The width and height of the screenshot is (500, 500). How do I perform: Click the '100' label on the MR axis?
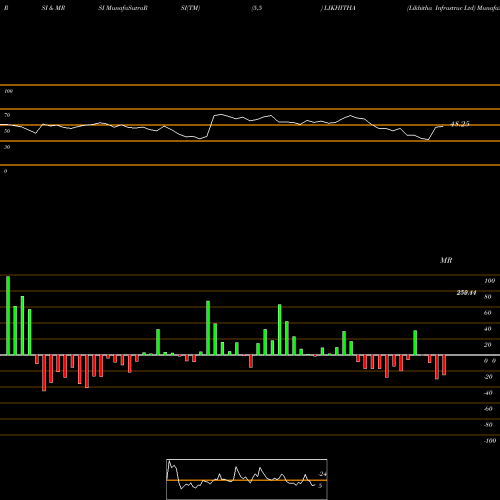coord(489,281)
